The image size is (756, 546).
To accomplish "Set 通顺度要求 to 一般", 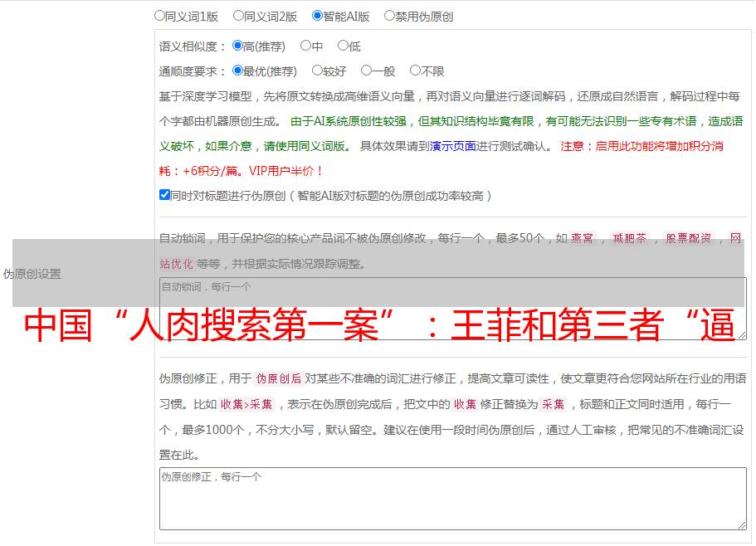I will pos(367,71).
